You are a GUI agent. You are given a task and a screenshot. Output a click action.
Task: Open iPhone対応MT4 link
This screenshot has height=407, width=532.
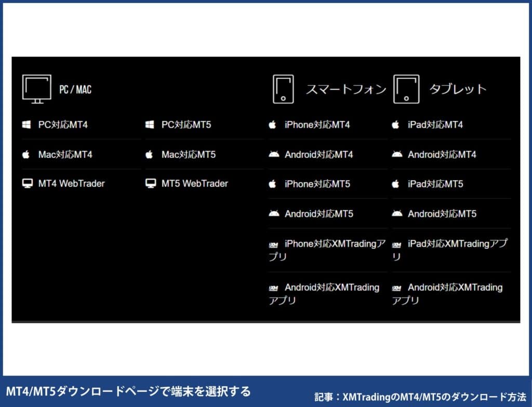click(317, 125)
